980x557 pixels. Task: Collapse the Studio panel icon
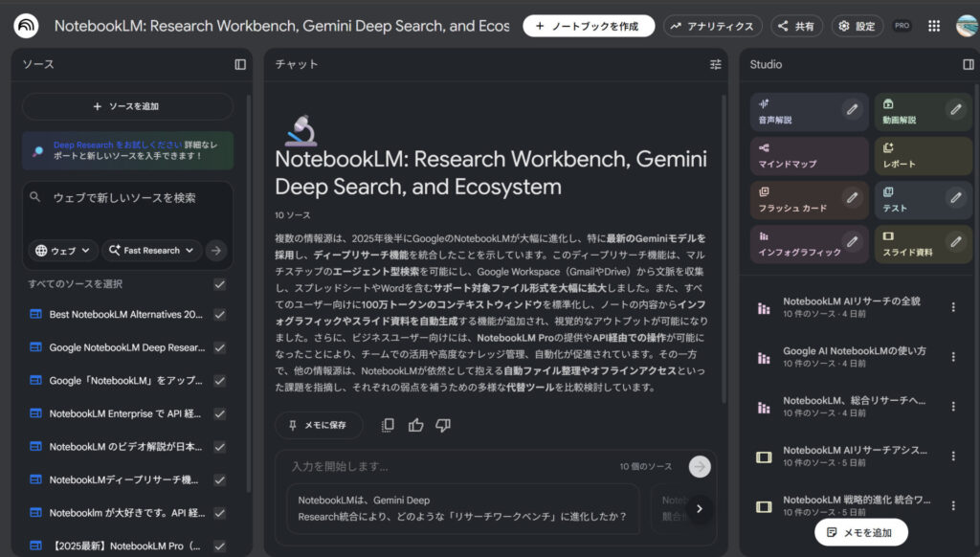coord(968,64)
